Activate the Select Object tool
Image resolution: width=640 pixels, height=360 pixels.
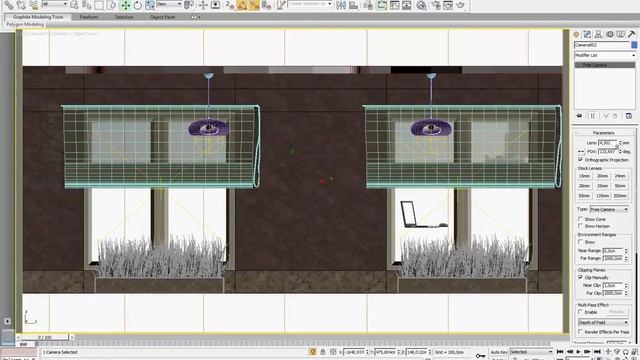click(x=74, y=5)
